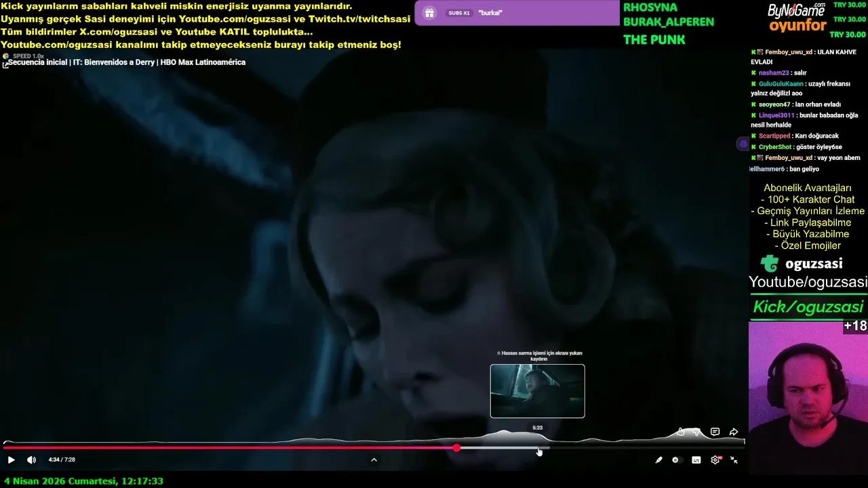This screenshot has height=488, width=868.
Task: Share the video using the arrow icon
Action: pyautogui.click(x=734, y=432)
